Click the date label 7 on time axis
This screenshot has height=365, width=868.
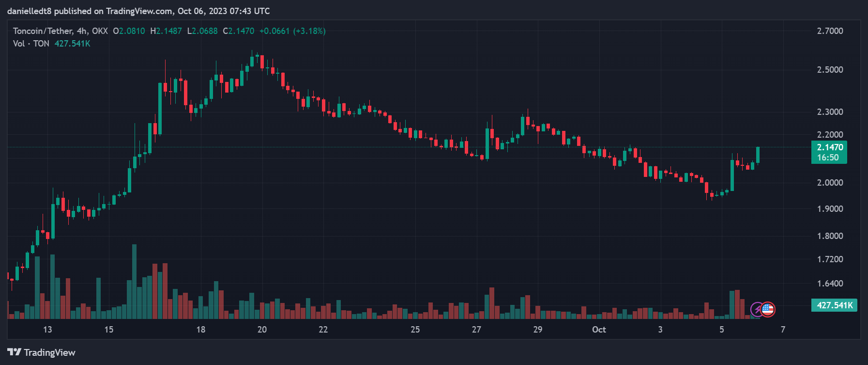(x=783, y=330)
